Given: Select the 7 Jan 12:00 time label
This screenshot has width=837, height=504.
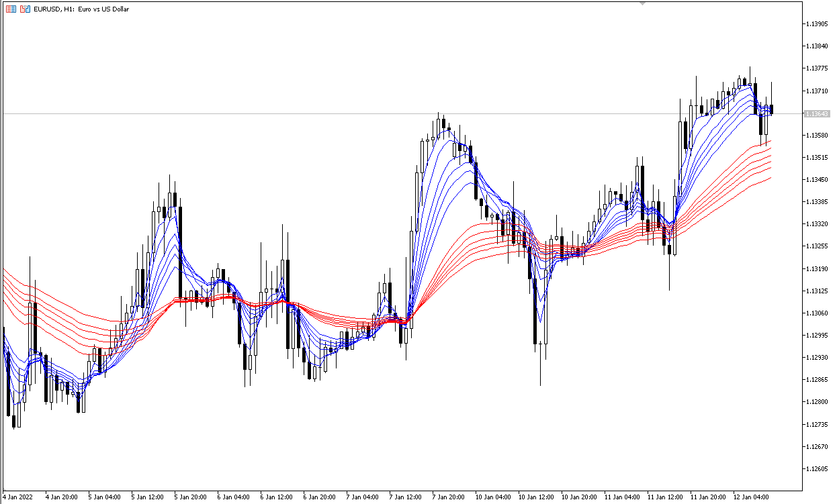Looking at the screenshot, I should tap(406, 497).
